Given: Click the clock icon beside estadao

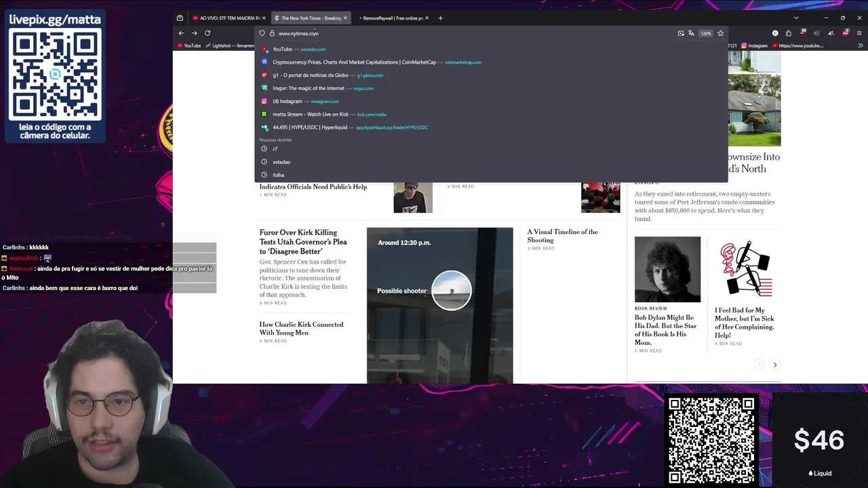Looking at the screenshot, I should click(x=264, y=162).
